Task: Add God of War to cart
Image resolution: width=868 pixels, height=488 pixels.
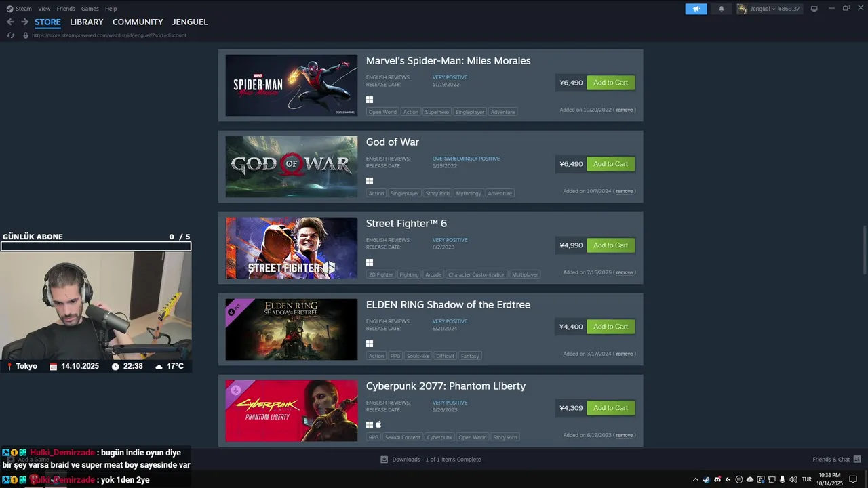Action: click(x=610, y=164)
